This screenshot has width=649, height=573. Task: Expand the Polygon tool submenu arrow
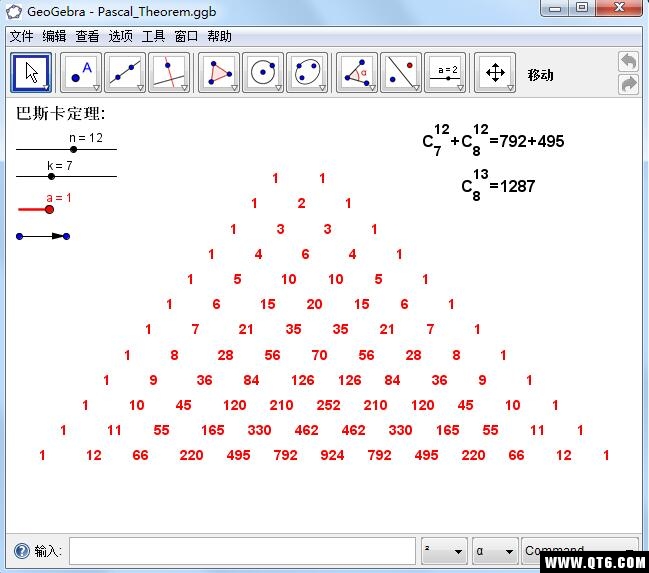click(x=234, y=88)
